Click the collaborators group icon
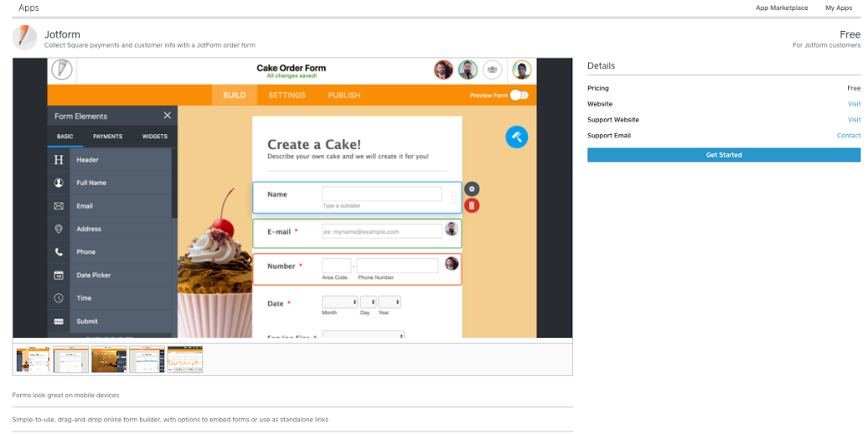Screen dimensions: 868x434 pyautogui.click(x=492, y=70)
